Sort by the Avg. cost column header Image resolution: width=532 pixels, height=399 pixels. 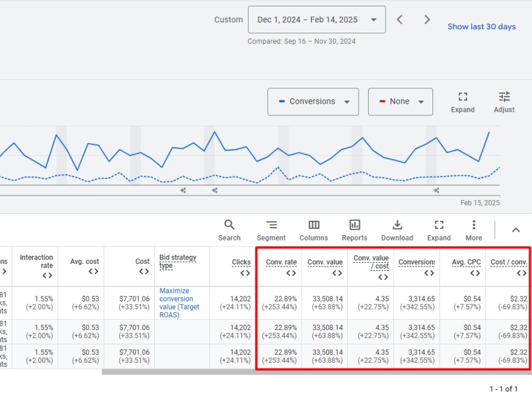pyautogui.click(x=85, y=261)
